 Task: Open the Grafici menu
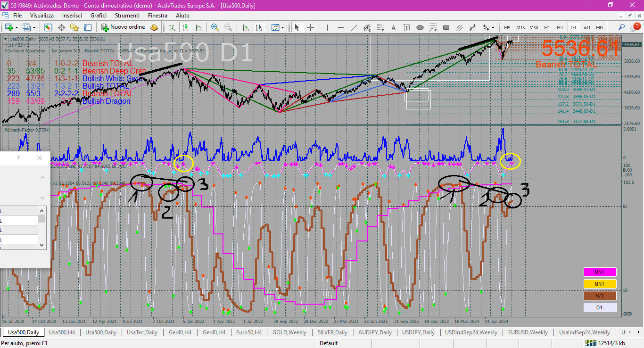tap(99, 16)
